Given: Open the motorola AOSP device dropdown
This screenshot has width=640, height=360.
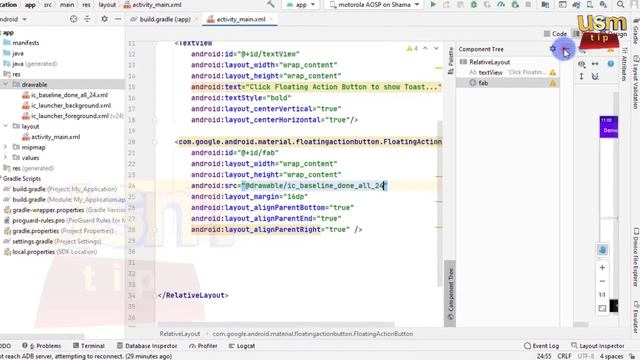Looking at the screenshot, I should [374, 5].
